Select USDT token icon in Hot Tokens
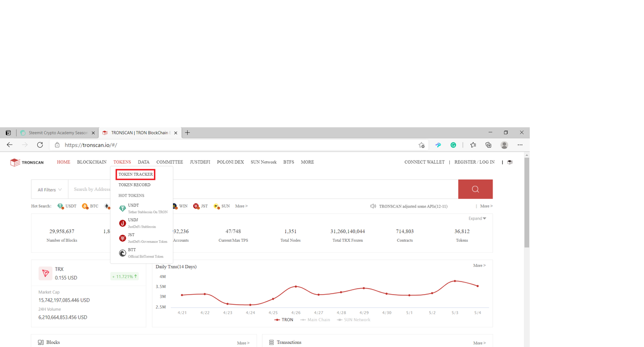 tap(122, 209)
